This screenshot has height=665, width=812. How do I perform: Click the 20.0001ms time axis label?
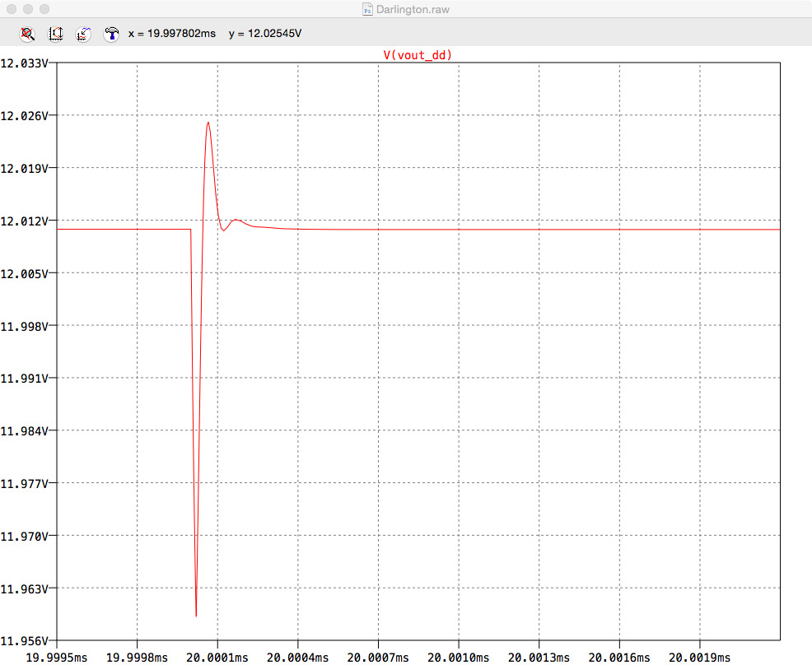(217, 658)
